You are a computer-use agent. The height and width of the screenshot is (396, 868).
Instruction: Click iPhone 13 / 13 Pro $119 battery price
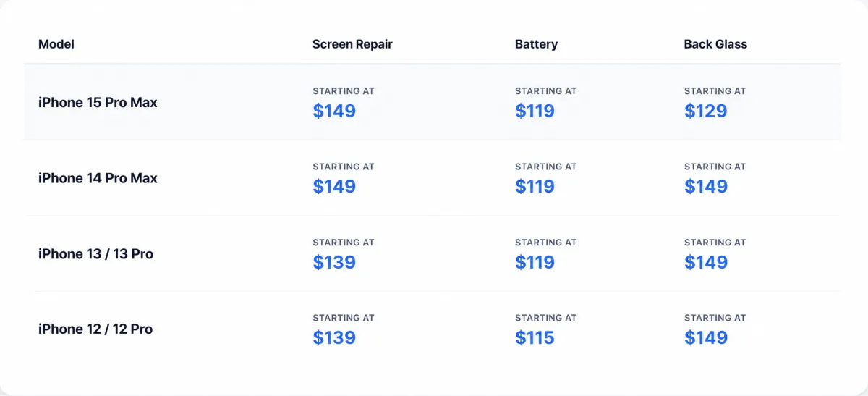(535, 262)
